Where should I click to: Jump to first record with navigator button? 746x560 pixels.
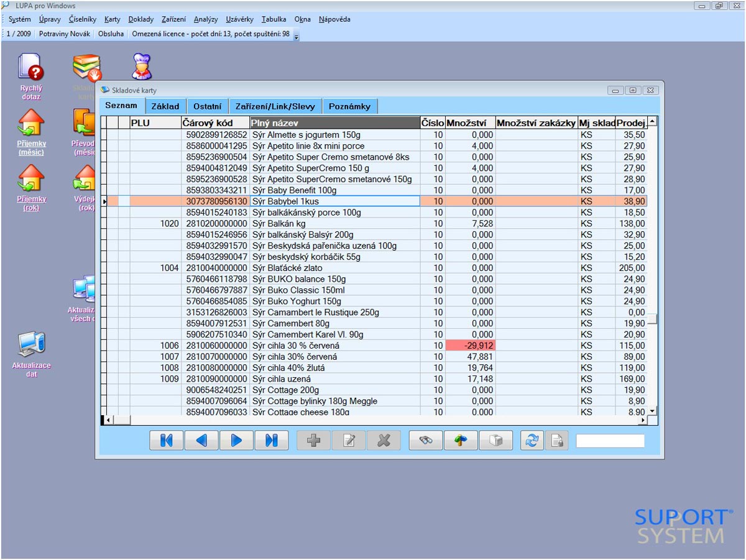(x=167, y=440)
